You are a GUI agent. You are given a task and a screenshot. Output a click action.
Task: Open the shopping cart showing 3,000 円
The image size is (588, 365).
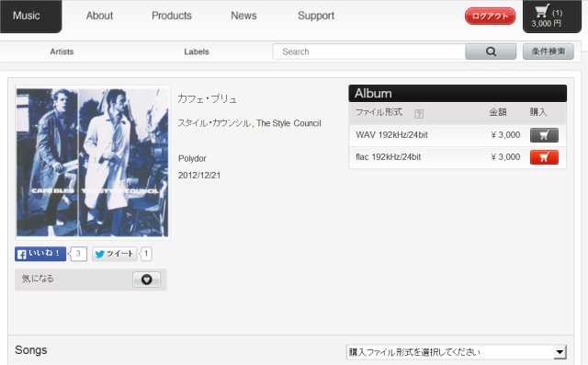point(552,17)
